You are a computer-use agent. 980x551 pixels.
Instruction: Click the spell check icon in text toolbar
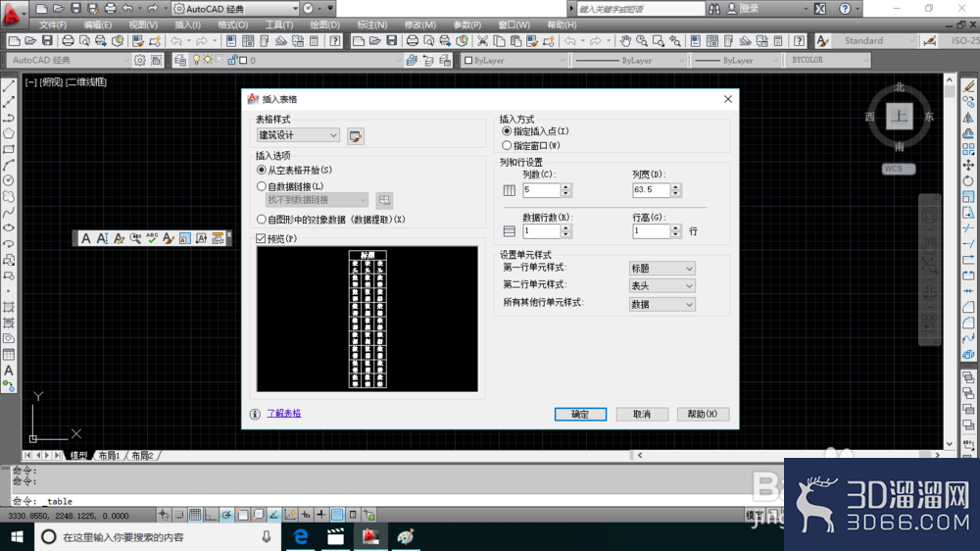tap(152, 238)
